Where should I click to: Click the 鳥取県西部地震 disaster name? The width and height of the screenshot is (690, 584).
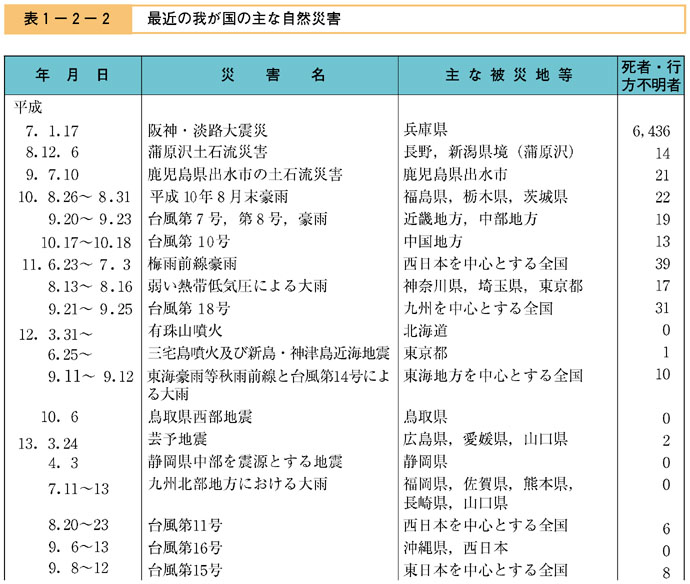coord(200,416)
